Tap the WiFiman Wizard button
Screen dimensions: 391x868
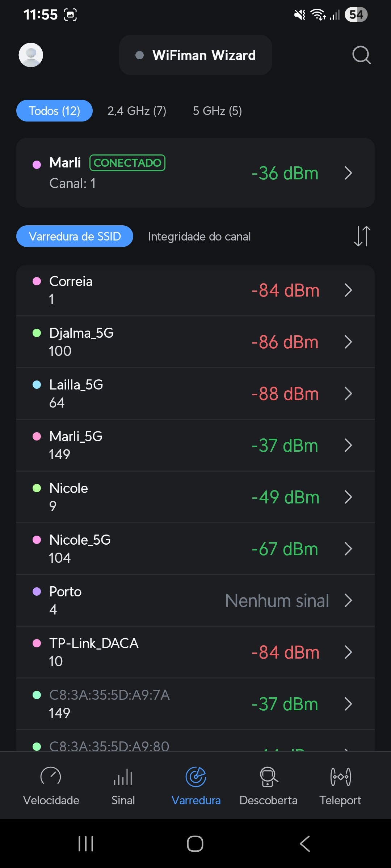pyautogui.click(x=195, y=55)
